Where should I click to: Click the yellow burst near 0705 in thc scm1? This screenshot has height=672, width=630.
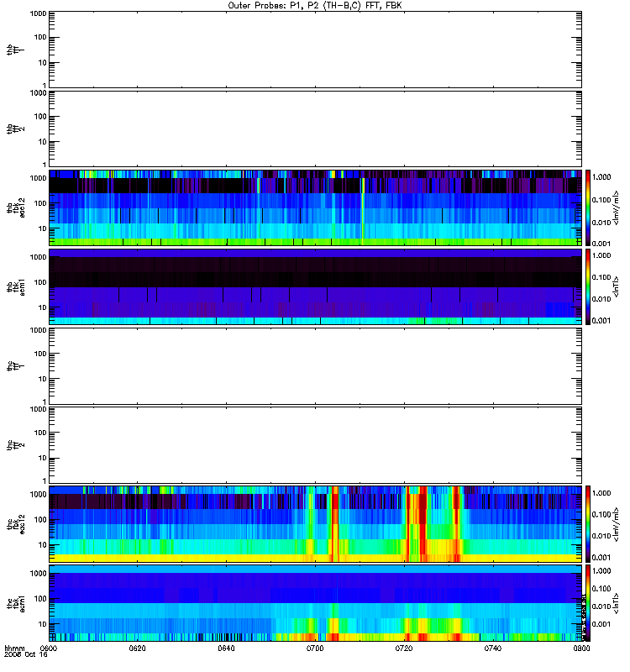pyautogui.click(x=333, y=625)
